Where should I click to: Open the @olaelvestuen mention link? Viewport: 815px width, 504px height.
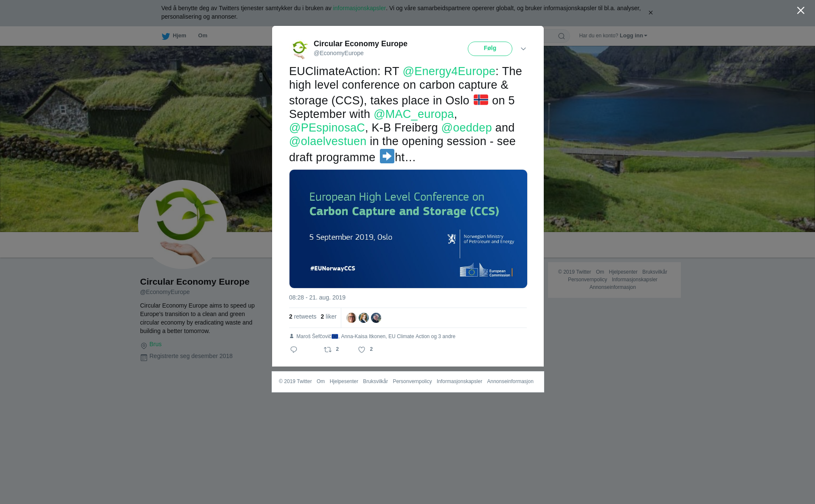click(x=328, y=141)
